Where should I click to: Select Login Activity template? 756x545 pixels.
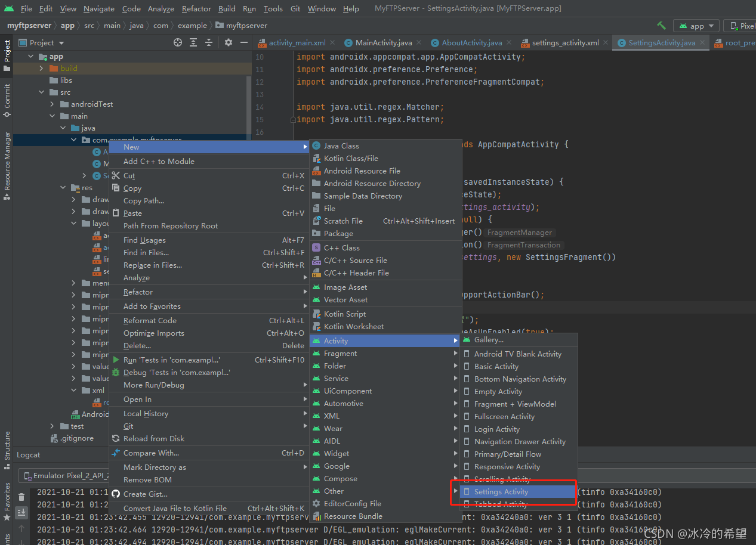(520, 429)
